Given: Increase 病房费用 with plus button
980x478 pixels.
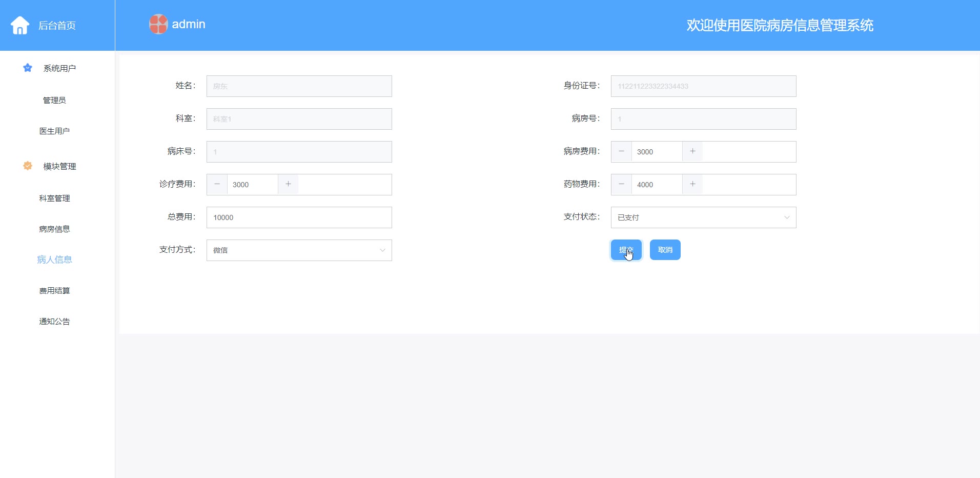Looking at the screenshot, I should pos(692,151).
